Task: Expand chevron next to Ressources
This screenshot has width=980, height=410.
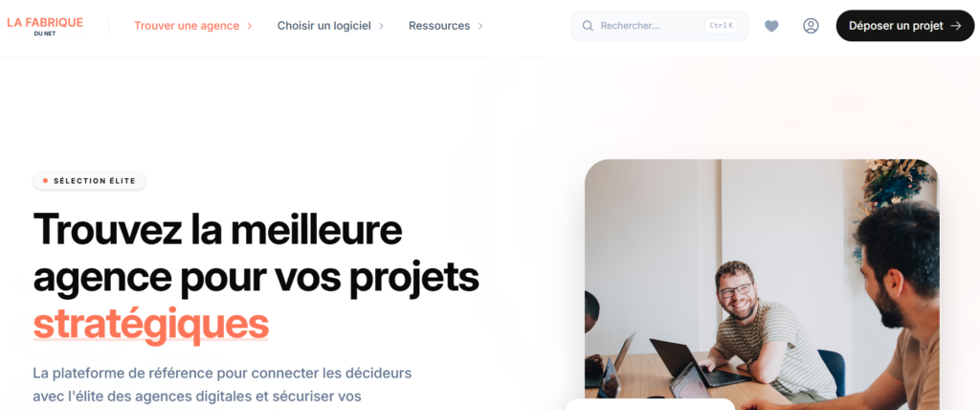Action: coord(480,26)
